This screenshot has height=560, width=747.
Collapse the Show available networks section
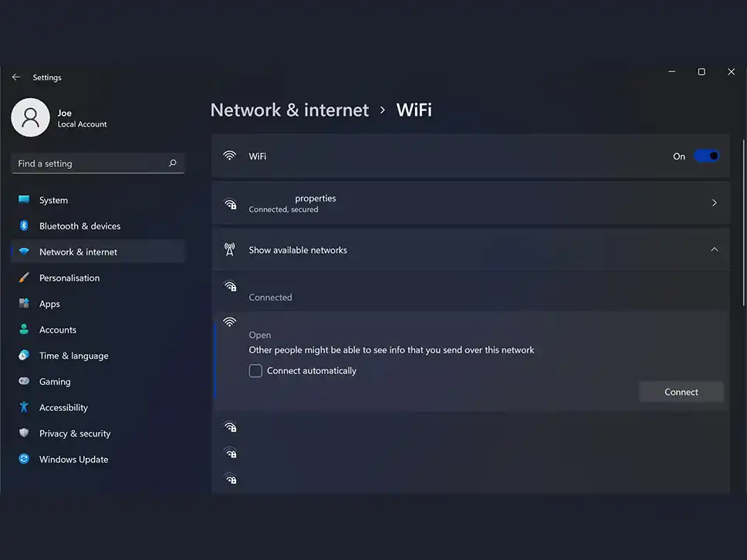point(714,250)
